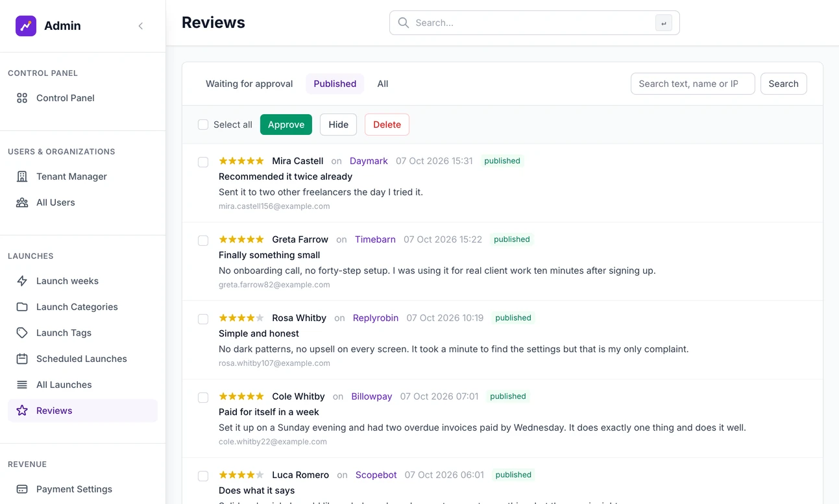
Task: Click the Scheduled Launches calendar icon
Action: pos(22,359)
